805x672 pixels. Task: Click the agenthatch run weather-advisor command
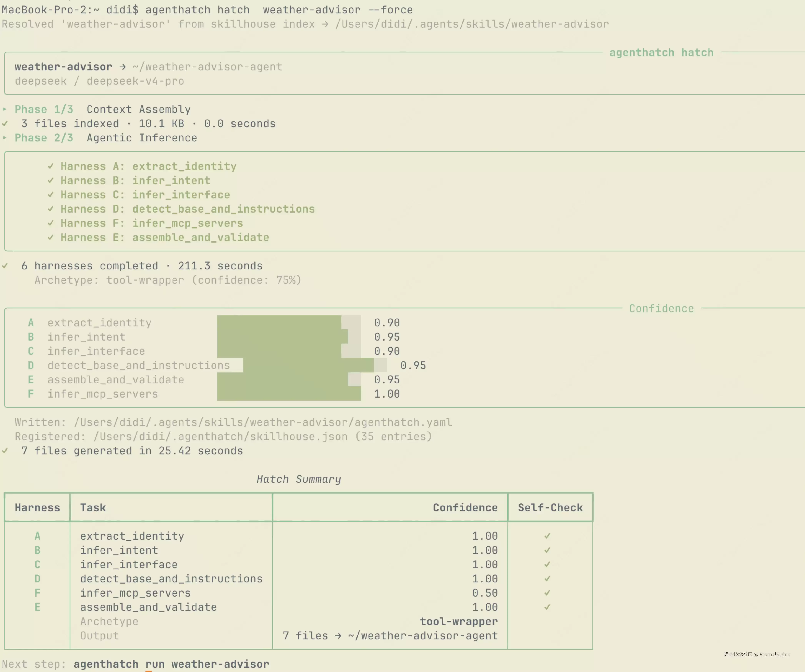(x=171, y=664)
